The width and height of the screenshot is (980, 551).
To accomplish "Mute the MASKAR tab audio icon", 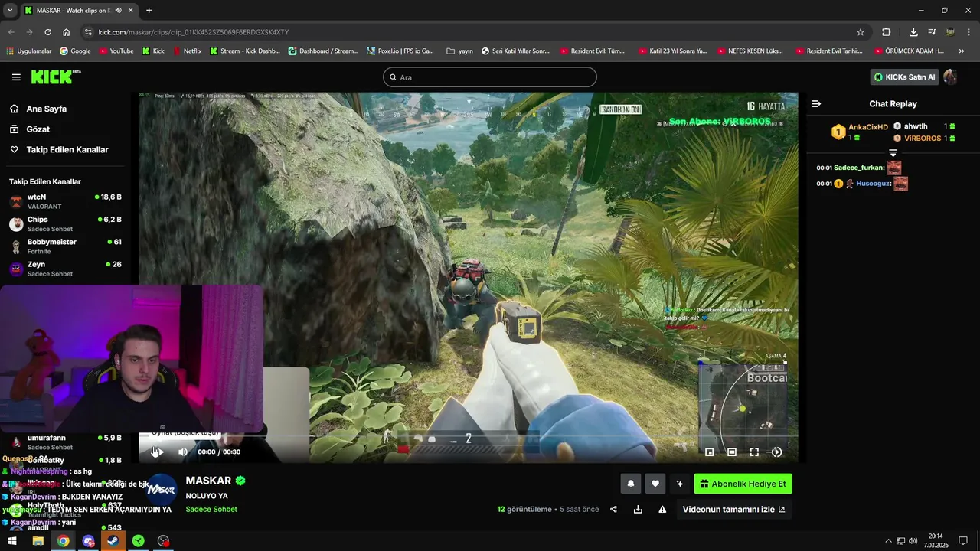I will click(x=118, y=11).
